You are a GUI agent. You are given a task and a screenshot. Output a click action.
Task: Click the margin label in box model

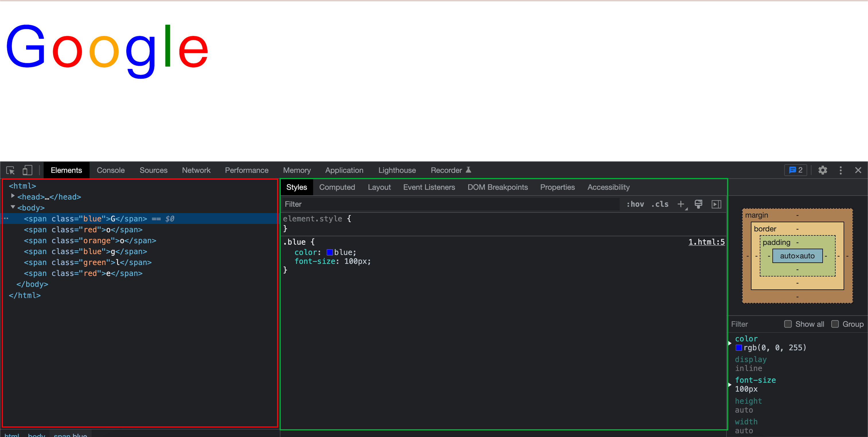(756, 215)
